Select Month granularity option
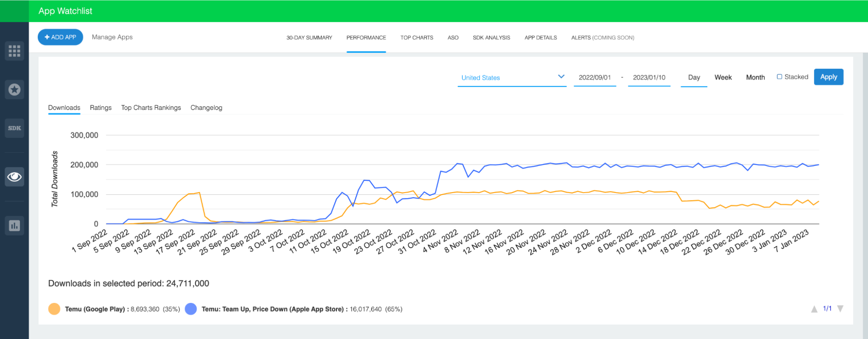The height and width of the screenshot is (339, 868). [755, 77]
